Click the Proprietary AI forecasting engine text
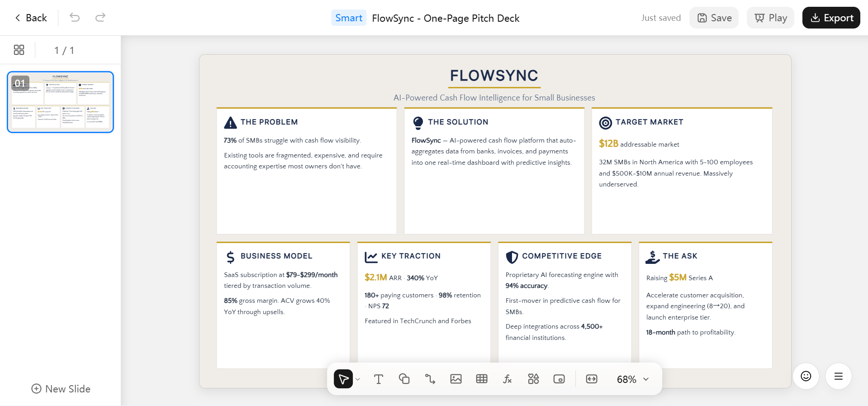The width and height of the screenshot is (868, 406). click(562, 280)
